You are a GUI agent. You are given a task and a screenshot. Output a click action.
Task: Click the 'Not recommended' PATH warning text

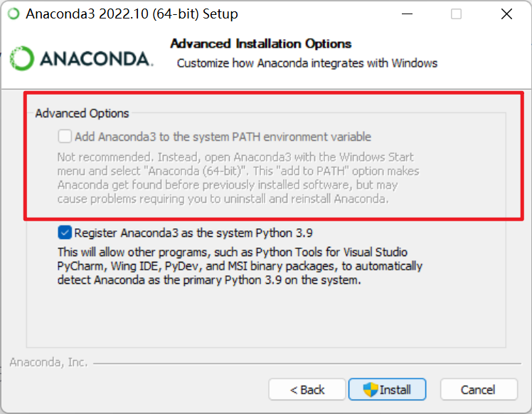click(238, 178)
